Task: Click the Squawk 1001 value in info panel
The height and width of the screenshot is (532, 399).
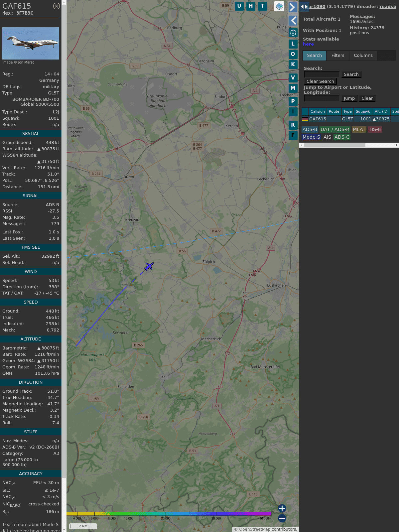Action: [x=54, y=118]
